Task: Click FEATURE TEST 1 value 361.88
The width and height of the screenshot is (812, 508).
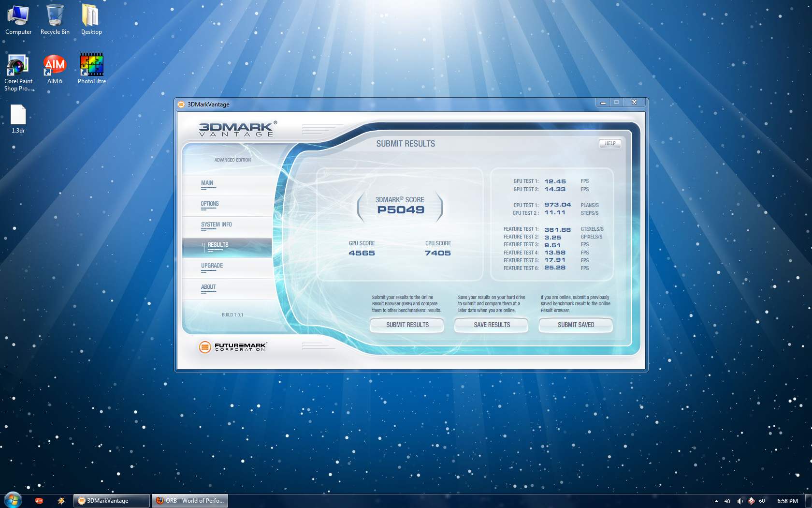Action: point(558,230)
